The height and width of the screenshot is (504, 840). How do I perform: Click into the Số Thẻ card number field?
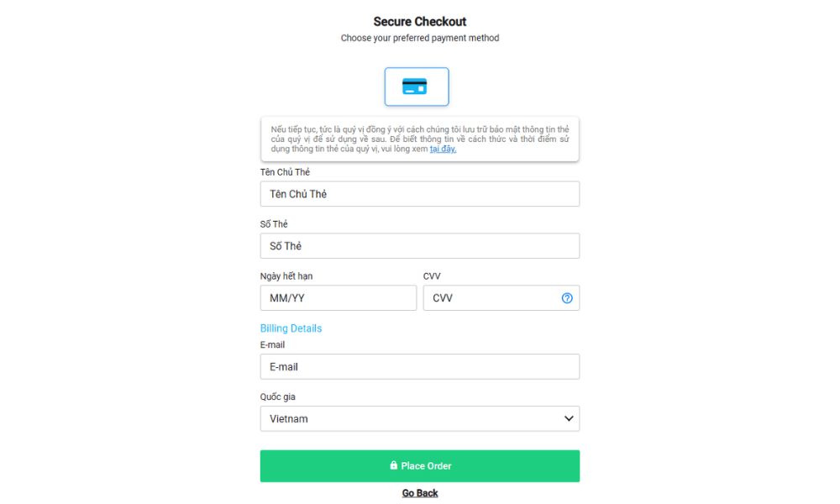coord(420,246)
